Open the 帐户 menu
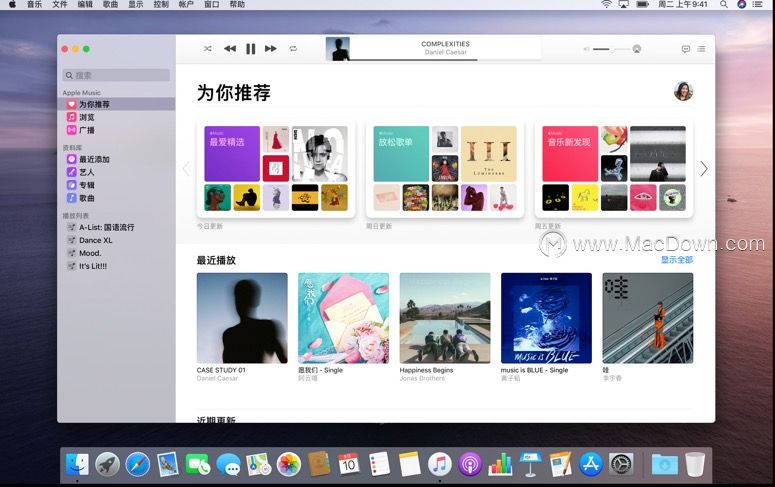 pos(186,4)
